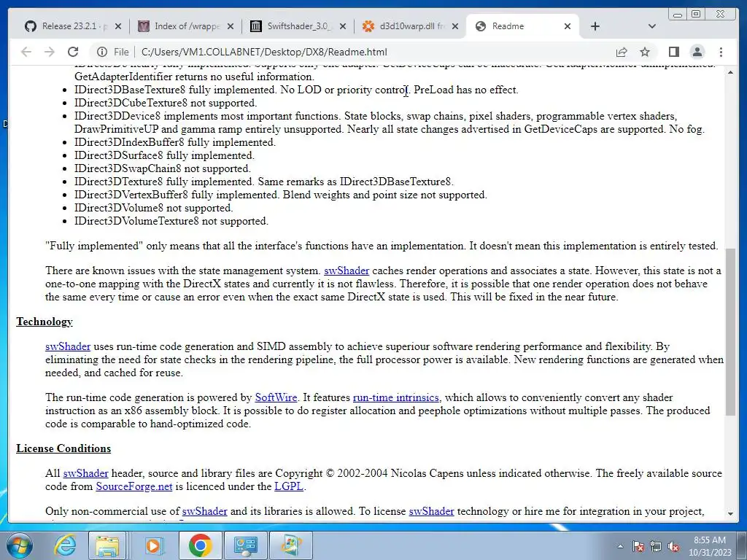Open the browser side panel
Image resolution: width=747 pixels, height=560 pixels.
tap(673, 52)
